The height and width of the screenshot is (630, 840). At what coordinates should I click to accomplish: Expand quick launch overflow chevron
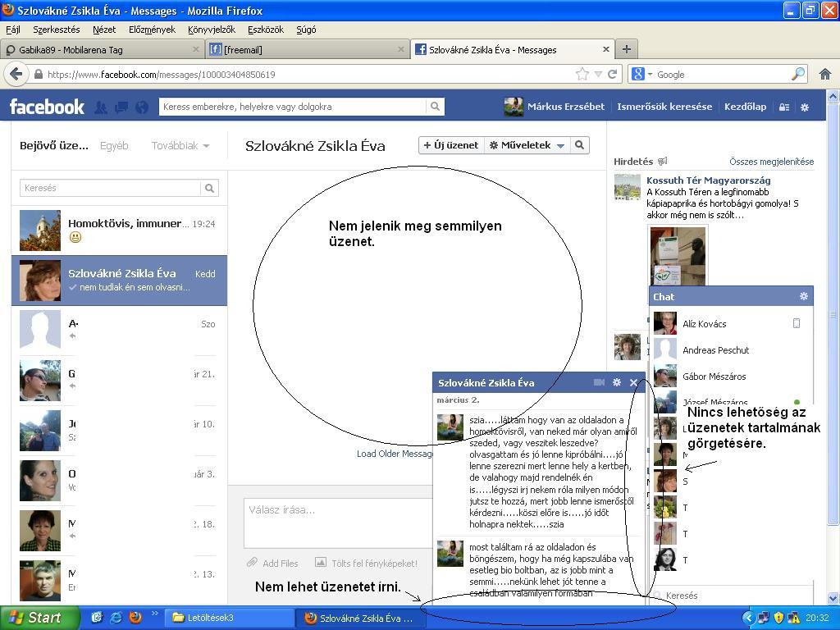tap(155, 614)
